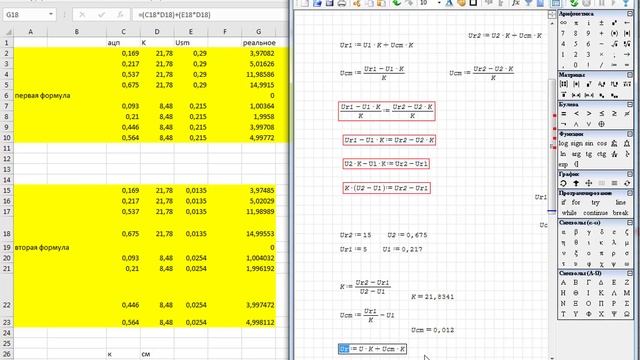Select highlighted 'Ur := U·K + Ucm·K' formula region

click(372, 349)
